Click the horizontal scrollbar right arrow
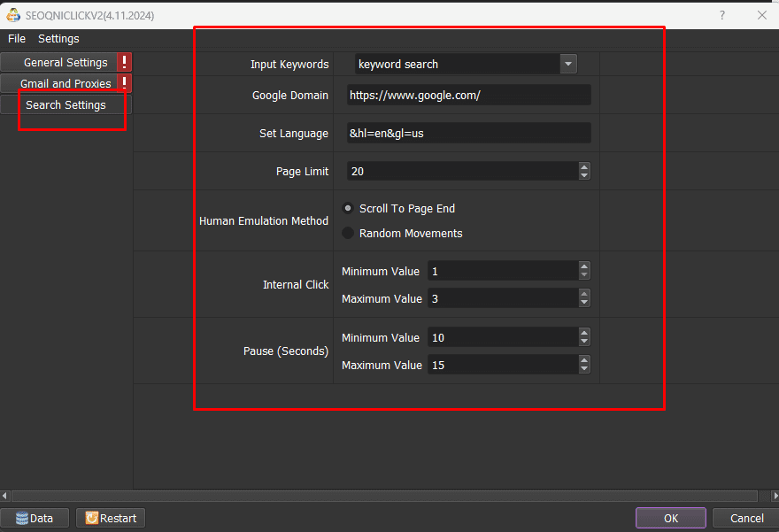 click(775, 496)
